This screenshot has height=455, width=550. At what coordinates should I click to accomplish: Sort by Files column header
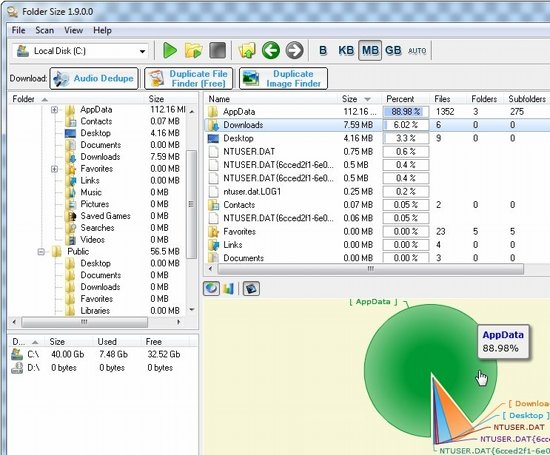coord(449,99)
